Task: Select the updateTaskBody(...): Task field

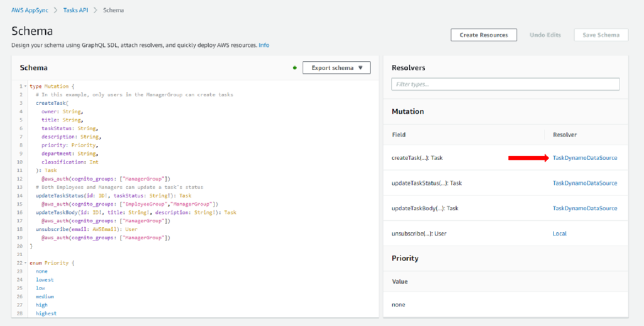Action: (x=425, y=208)
